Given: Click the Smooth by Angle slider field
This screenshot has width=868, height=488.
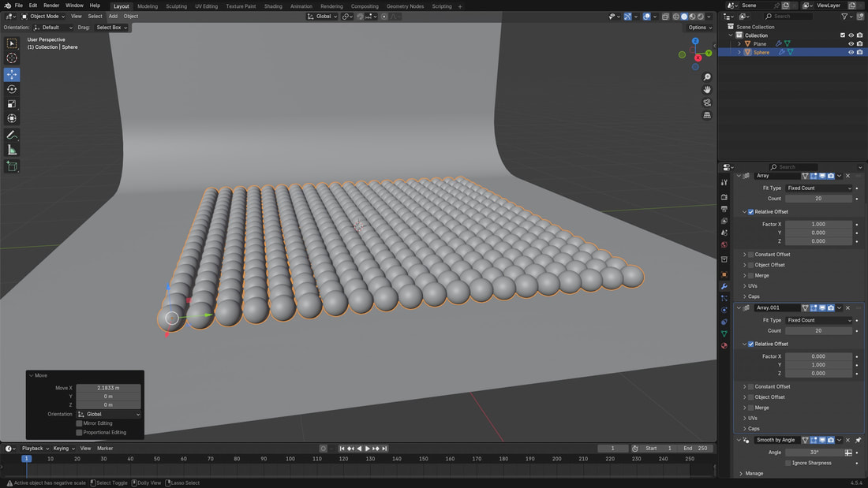Looking at the screenshot, I should click(814, 453).
